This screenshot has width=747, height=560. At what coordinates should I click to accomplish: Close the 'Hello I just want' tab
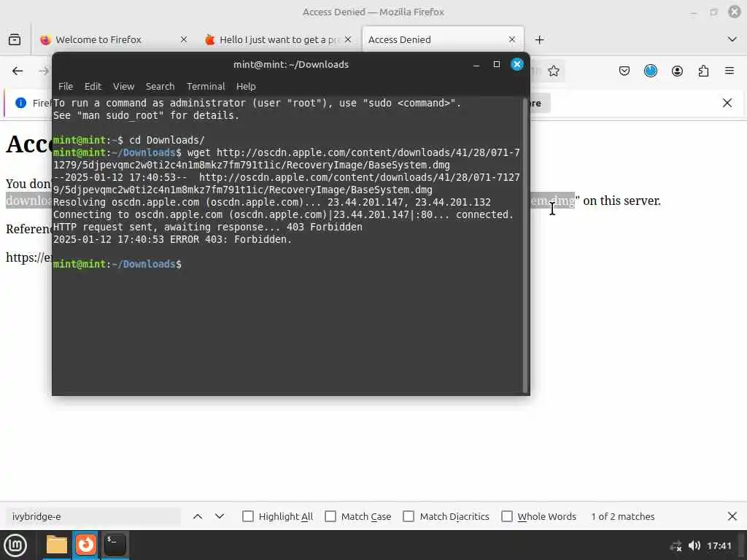coord(348,39)
